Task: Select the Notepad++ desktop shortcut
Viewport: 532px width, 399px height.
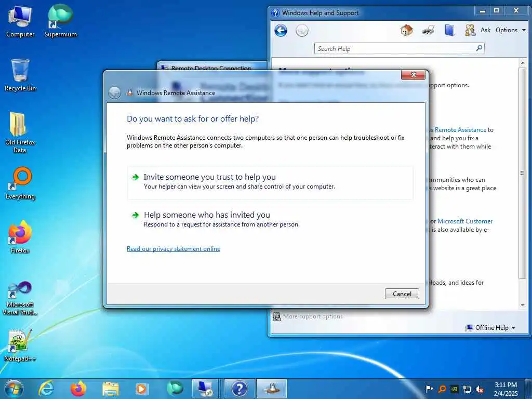Action: click(20, 345)
